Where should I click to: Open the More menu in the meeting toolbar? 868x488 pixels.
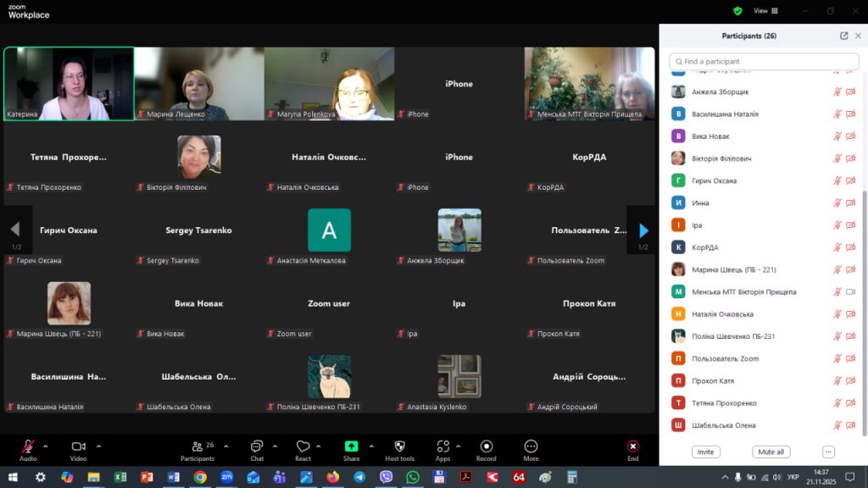(x=531, y=446)
